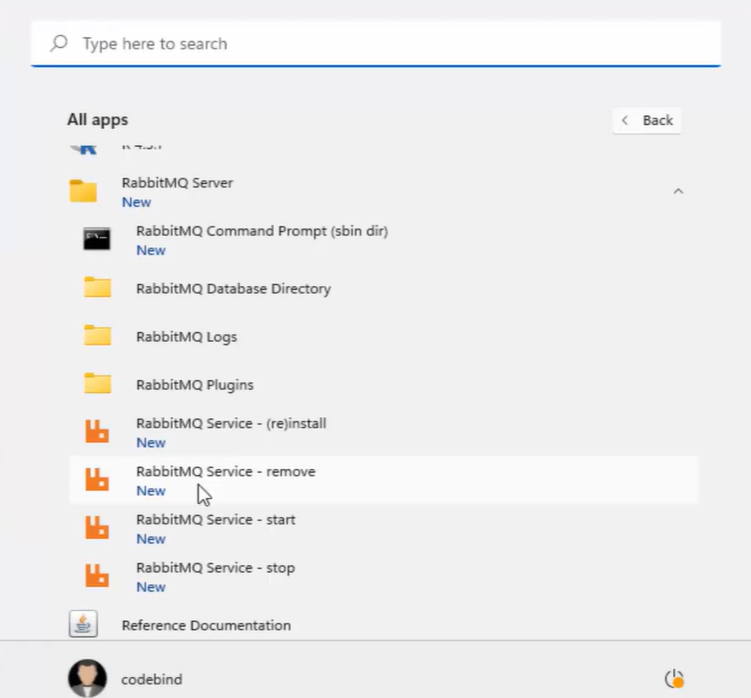Open the Reference Documentation entry
751x698 pixels.
click(206, 625)
